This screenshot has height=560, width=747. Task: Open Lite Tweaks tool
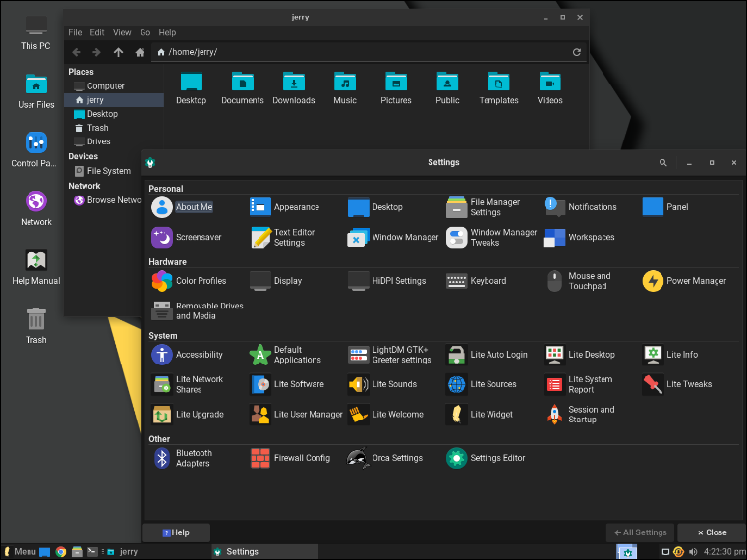coord(677,384)
